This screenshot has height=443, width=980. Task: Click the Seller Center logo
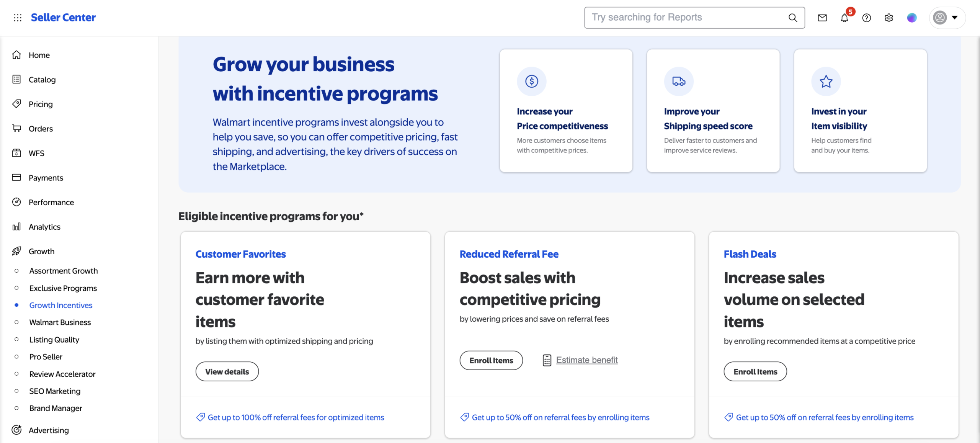pos(63,18)
